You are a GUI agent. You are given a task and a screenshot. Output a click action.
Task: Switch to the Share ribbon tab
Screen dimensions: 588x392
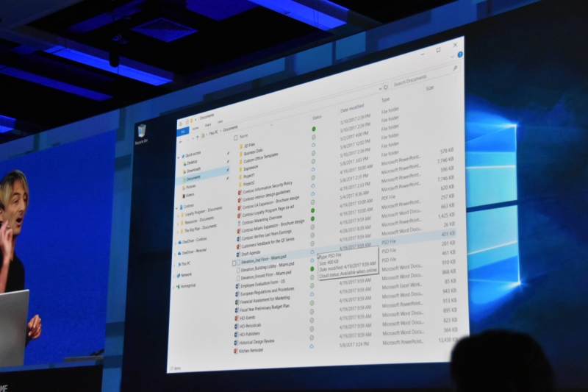coord(208,125)
